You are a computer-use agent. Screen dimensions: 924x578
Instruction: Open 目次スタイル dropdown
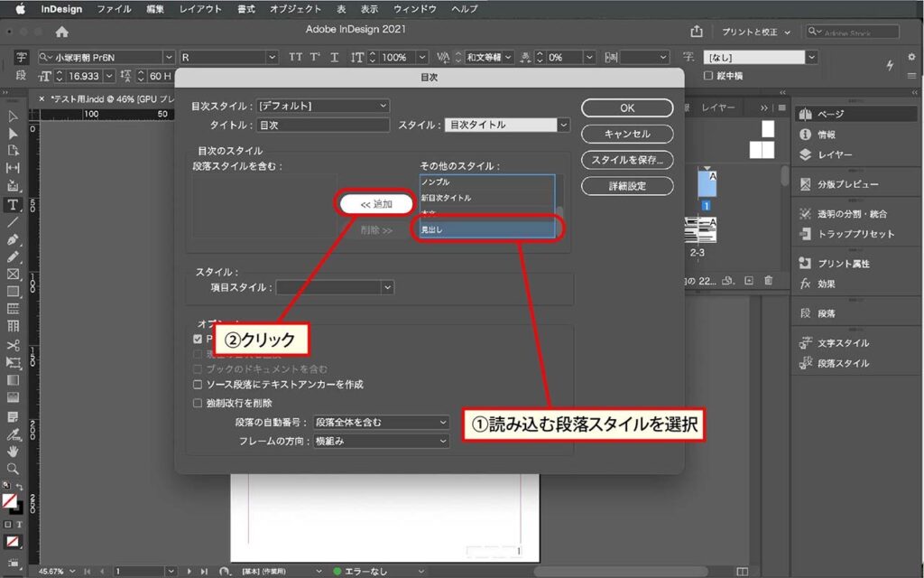tap(323, 106)
